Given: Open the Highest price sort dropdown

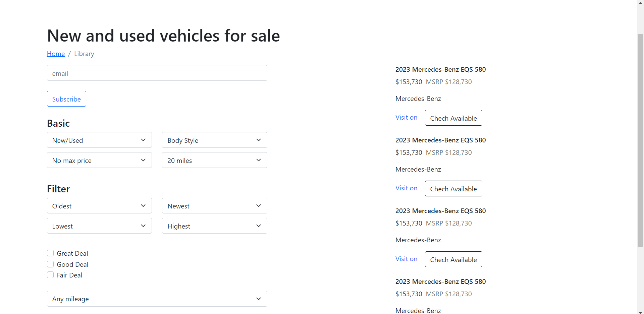Looking at the screenshot, I should click(x=214, y=226).
